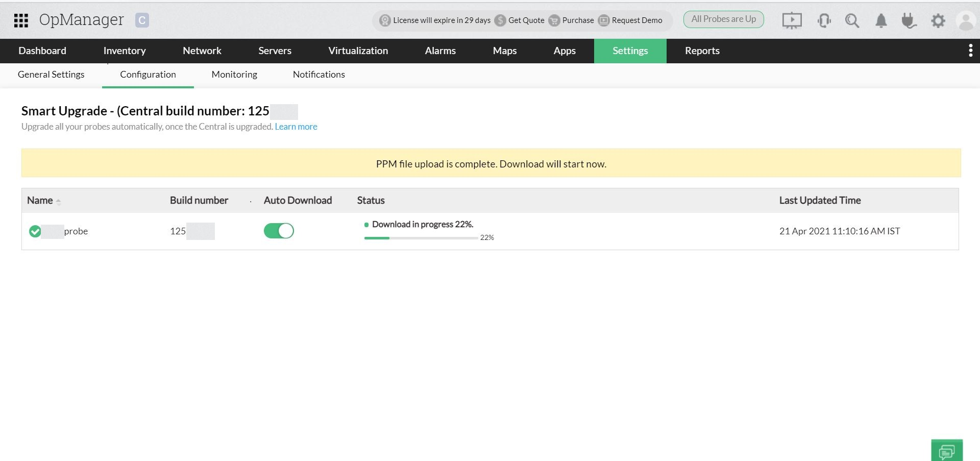Open the Reports menu

pos(702,51)
